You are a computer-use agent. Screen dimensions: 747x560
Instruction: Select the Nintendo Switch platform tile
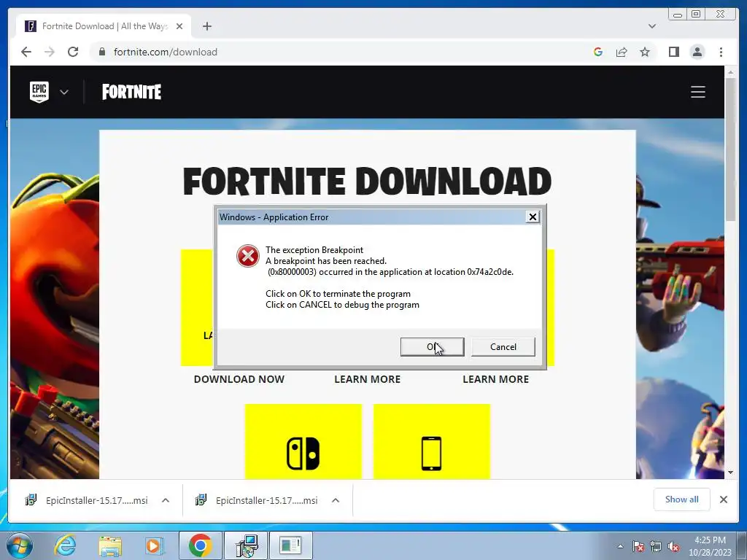point(303,441)
